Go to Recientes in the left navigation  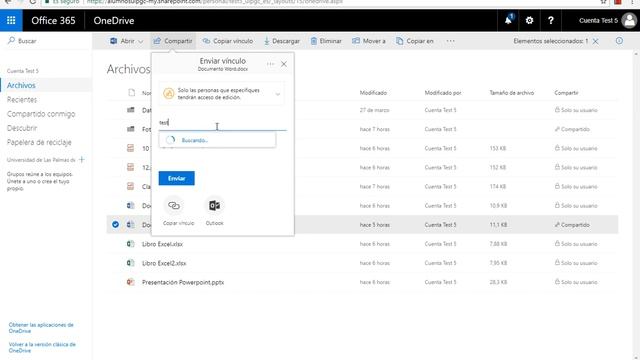point(22,100)
